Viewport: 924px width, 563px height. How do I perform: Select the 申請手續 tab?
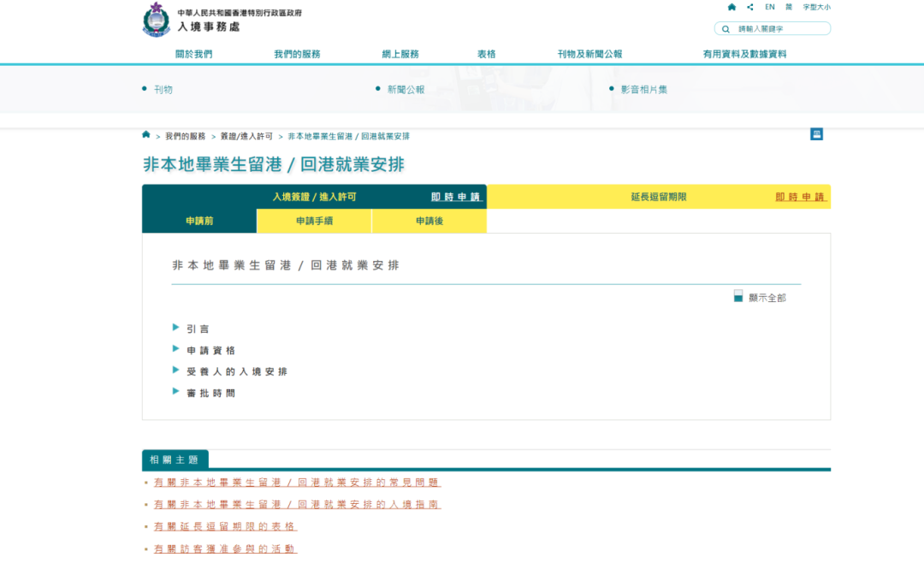(314, 221)
